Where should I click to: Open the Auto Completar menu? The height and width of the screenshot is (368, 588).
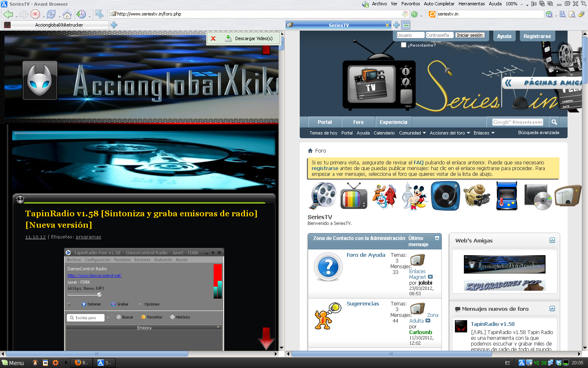[439, 4]
